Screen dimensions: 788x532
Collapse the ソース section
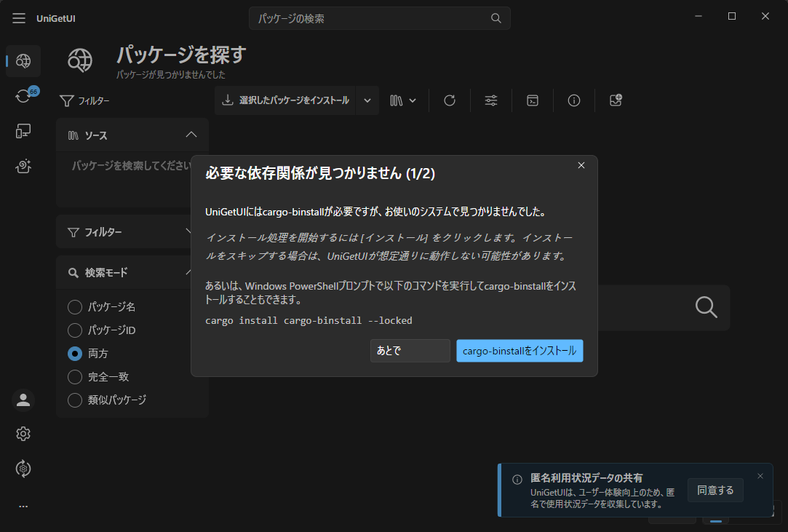click(191, 135)
